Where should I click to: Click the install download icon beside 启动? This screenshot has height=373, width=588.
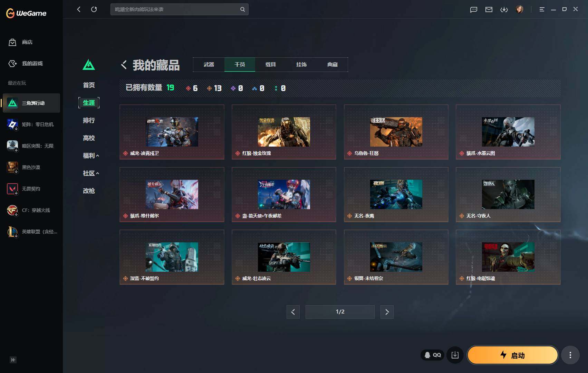point(455,355)
